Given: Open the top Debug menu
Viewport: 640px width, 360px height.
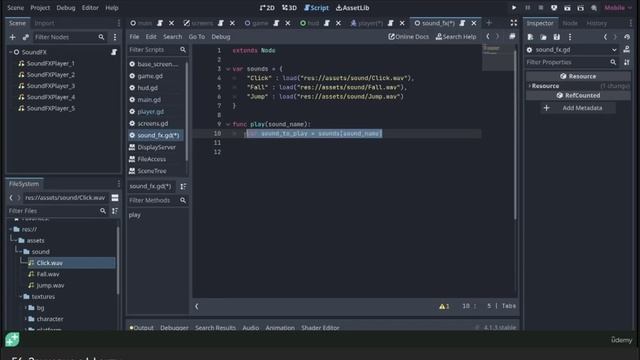Looking at the screenshot, I should tap(66, 8).
